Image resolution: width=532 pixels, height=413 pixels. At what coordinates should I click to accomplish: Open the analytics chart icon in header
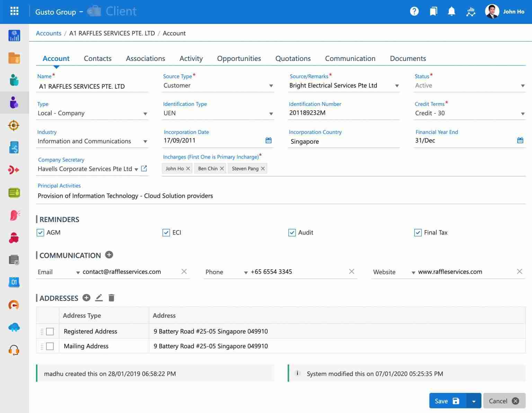(x=471, y=12)
